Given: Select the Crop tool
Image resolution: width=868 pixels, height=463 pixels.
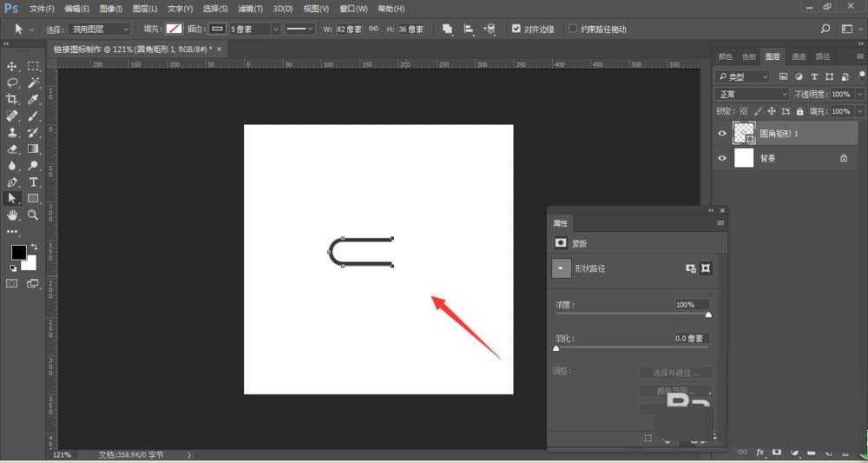Looking at the screenshot, I should (x=13, y=99).
